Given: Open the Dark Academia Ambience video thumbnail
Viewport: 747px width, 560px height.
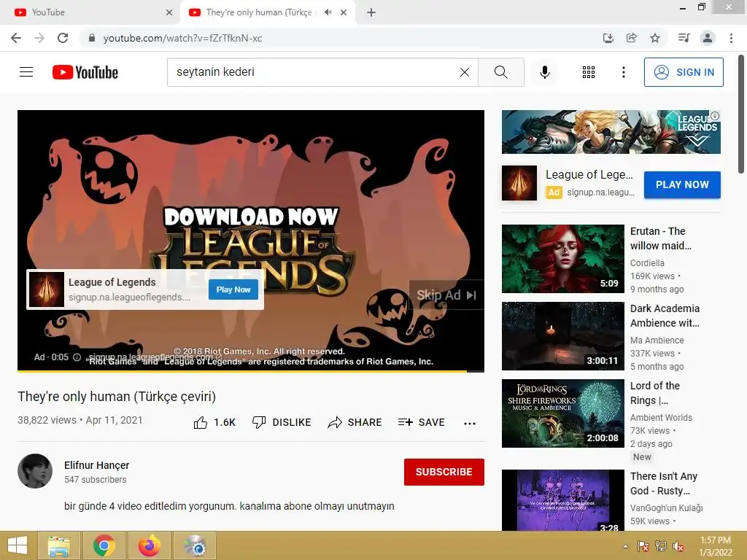Looking at the screenshot, I should (562, 335).
